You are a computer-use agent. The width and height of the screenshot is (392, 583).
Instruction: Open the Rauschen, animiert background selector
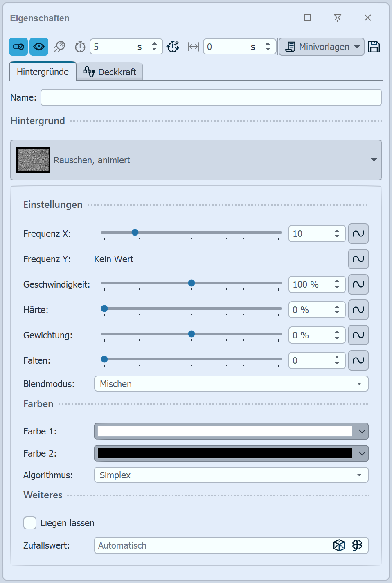[196, 160]
